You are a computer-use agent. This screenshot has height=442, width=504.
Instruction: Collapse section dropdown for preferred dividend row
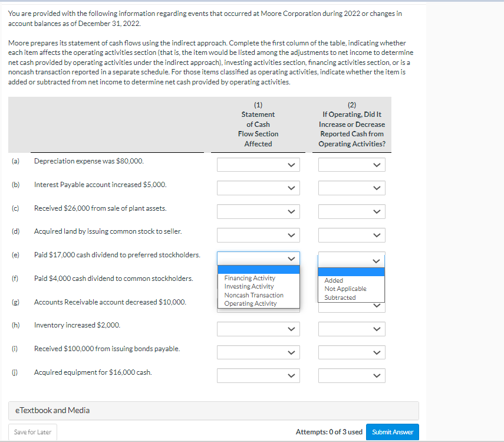click(258, 258)
